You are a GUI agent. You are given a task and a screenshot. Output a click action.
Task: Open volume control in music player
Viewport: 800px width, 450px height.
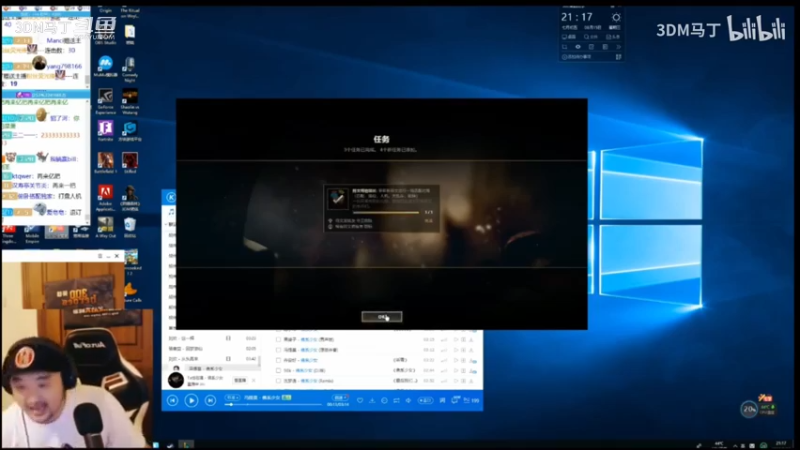[408, 401]
